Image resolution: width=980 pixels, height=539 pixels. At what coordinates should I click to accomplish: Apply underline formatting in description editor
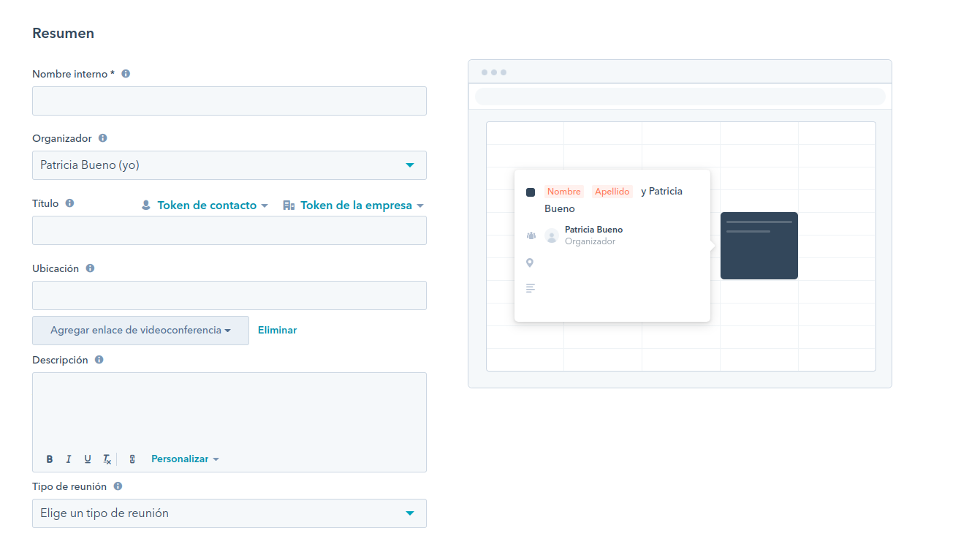pyautogui.click(x=88, y=459)
